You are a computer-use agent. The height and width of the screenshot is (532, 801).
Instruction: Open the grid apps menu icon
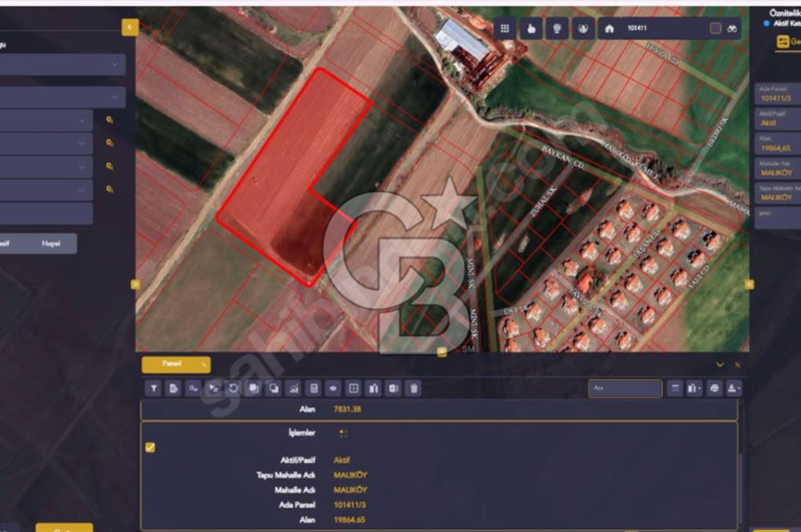[x=505, y=29]
